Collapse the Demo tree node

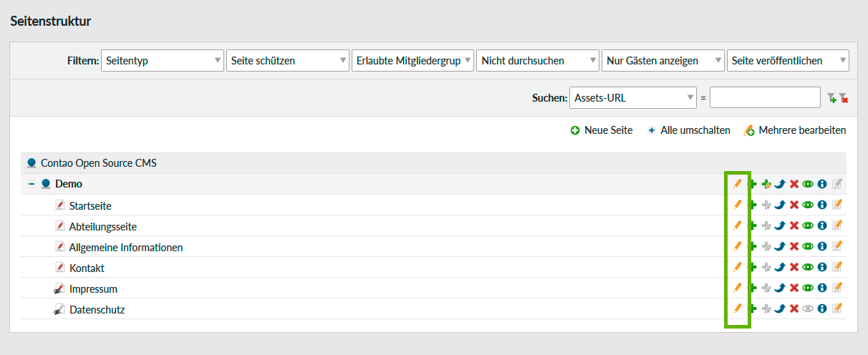[x=32, y=184]
